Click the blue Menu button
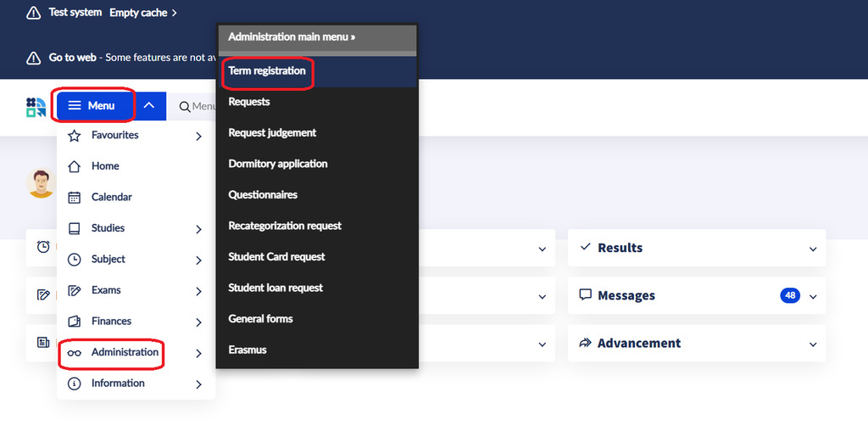The height and width of the screenshot is (448, 868). pyautogui.click(x=92, y=106)
